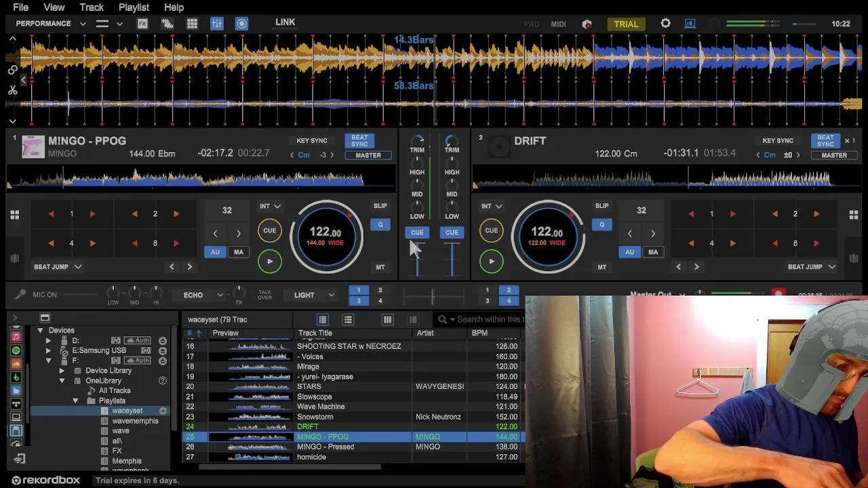The height and width of the screenshot is (488, 868).
Task: Open the Track menu
Action: (x=92, y=7)
